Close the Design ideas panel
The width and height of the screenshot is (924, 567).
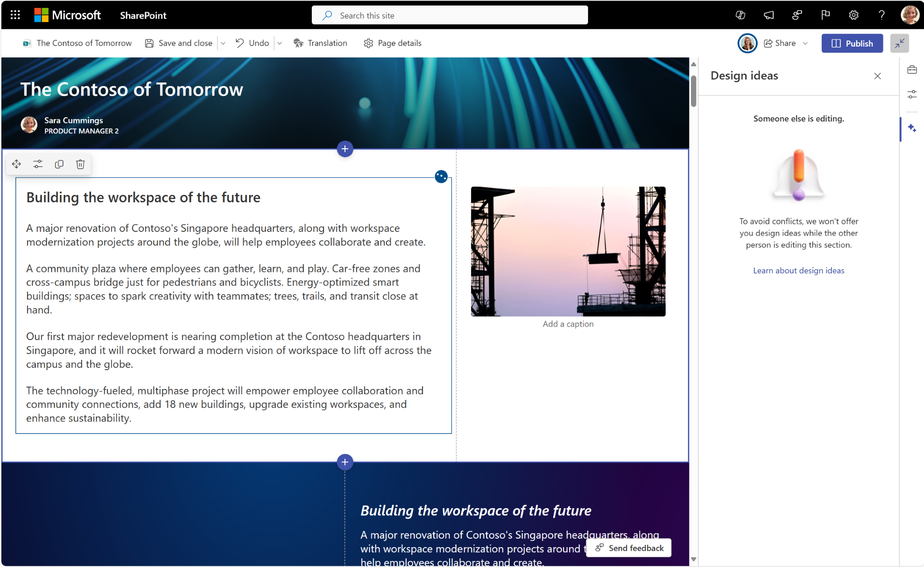[878, 76]
